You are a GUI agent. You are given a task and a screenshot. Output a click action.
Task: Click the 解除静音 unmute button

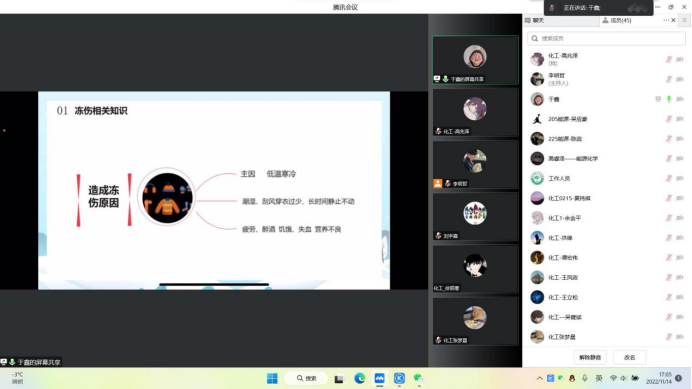[590, 357]
